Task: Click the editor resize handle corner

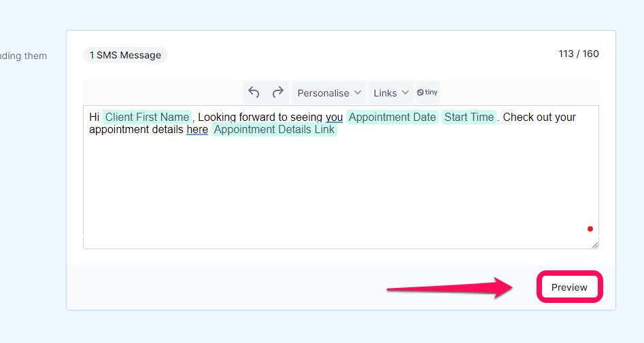Action: 595,245
